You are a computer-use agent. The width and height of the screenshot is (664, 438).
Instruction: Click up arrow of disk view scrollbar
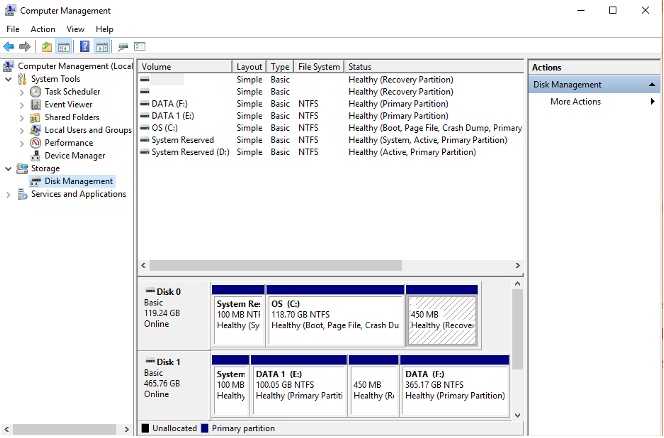517,283
